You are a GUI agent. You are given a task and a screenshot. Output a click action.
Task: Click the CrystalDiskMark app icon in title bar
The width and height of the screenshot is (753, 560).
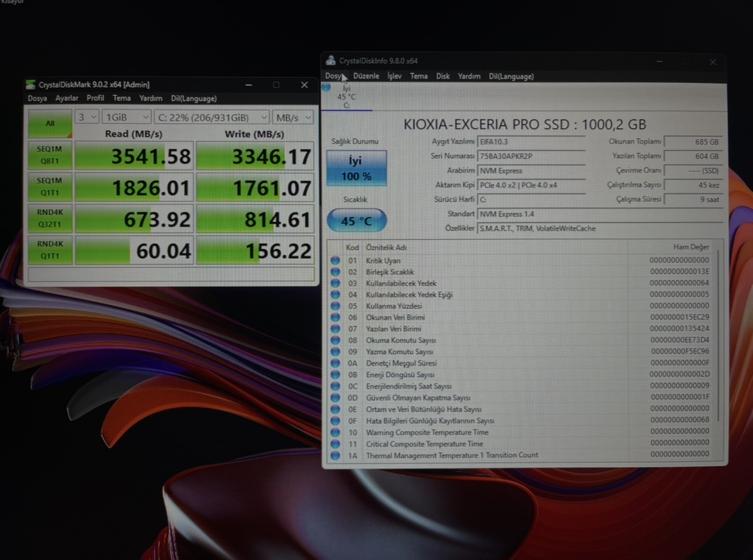[x=31, y=85]
